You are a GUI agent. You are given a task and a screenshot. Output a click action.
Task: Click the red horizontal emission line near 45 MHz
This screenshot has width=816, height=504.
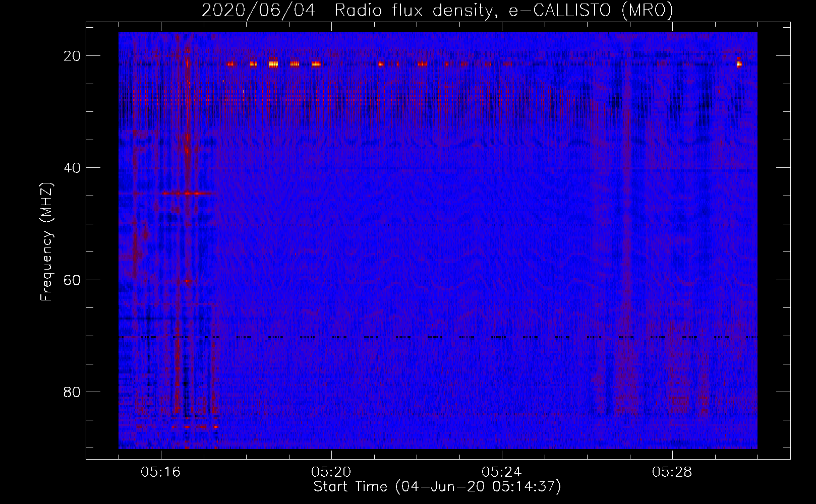click(x=187, y=193)
